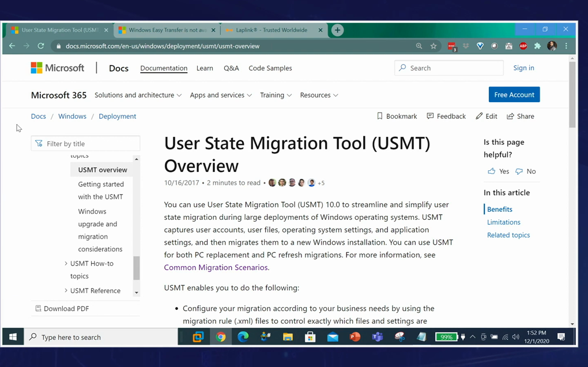Open the Chrome extensions puzzle icon

tap(537, 46)
